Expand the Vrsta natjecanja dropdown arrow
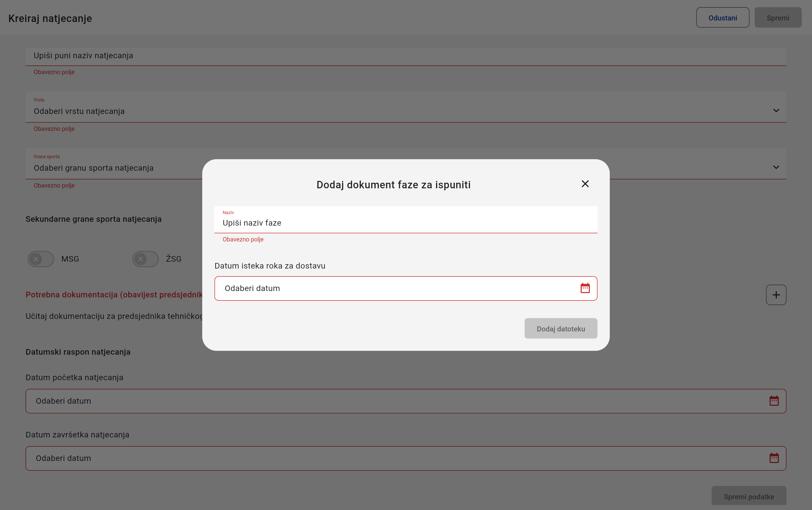This screenshot has height=510, width=812. click(x=776, y=111)
